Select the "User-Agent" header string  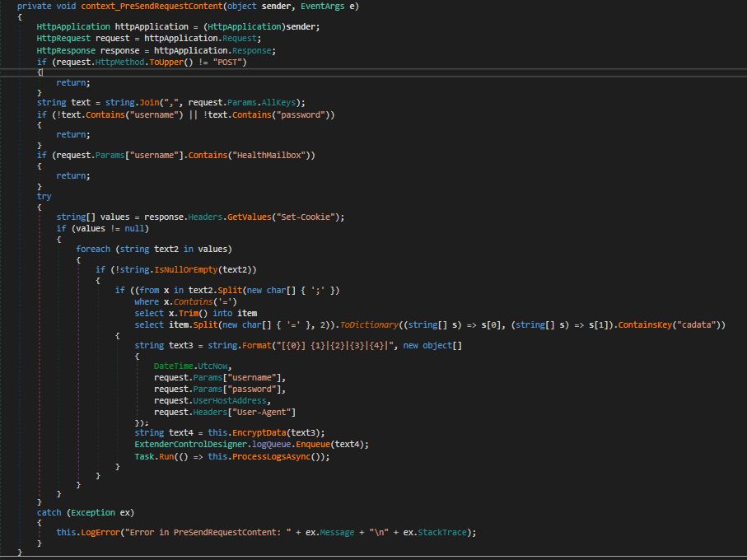(x=262, y=413)
